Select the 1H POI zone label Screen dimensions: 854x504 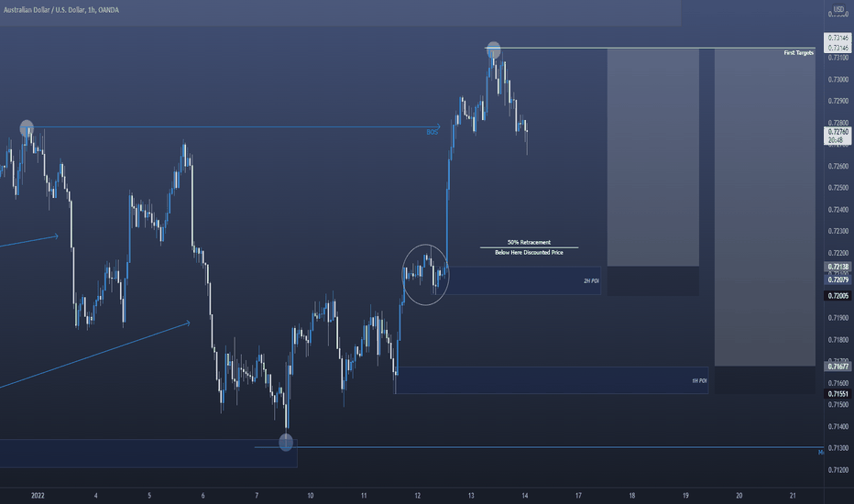point(699,381)
